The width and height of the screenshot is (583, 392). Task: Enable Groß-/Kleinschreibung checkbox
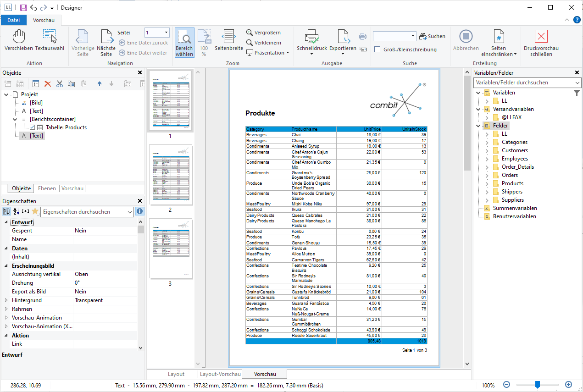(x=378, y=50)
